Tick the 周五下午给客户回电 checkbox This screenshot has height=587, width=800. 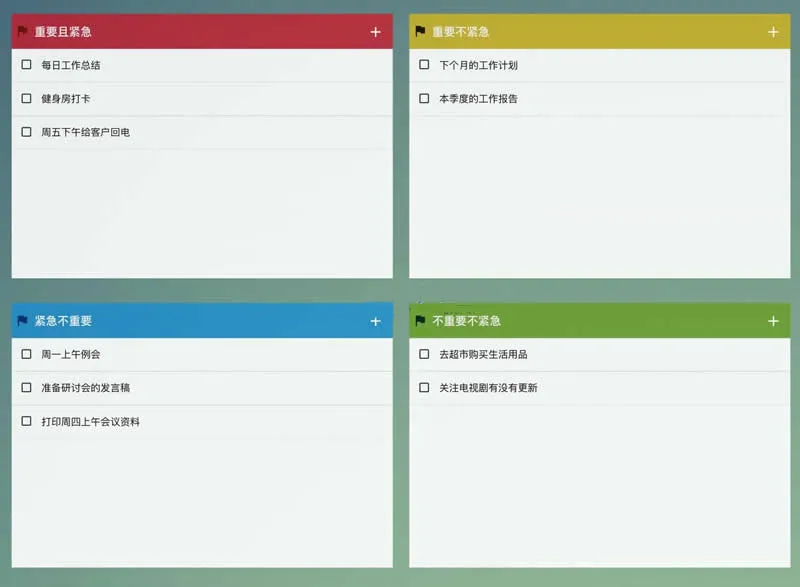tap(27, 132)
